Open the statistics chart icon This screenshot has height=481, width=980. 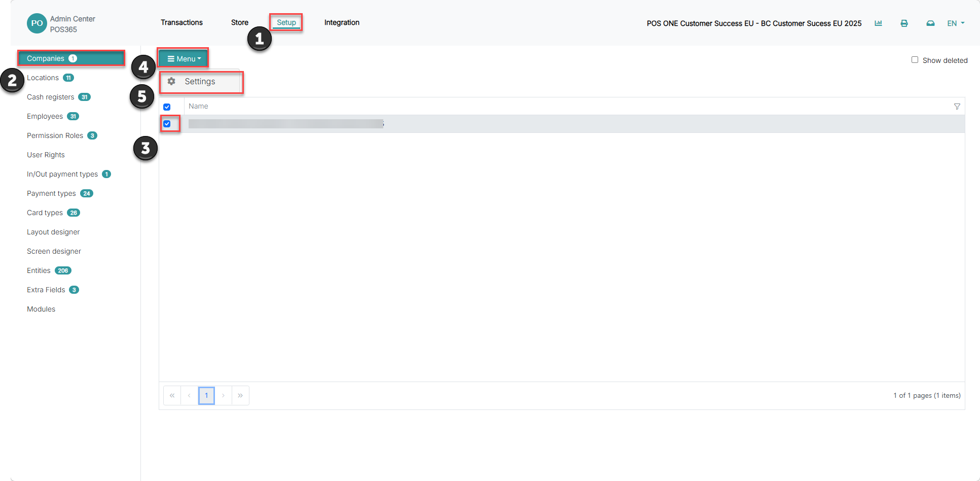(x=878, y=23)
